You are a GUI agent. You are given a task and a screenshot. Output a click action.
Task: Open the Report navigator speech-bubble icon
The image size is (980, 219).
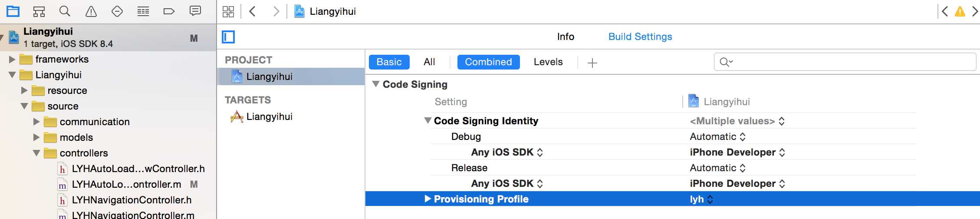(x=195, y=11)
